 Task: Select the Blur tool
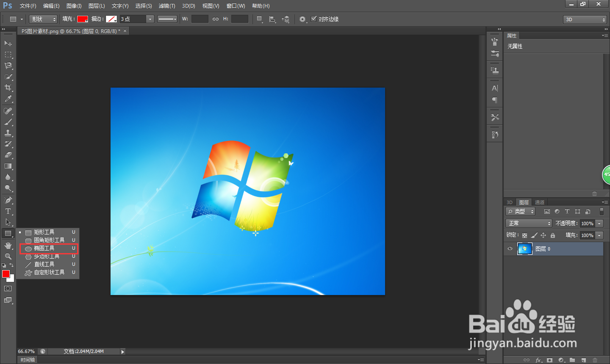click(x=8, y=177)
